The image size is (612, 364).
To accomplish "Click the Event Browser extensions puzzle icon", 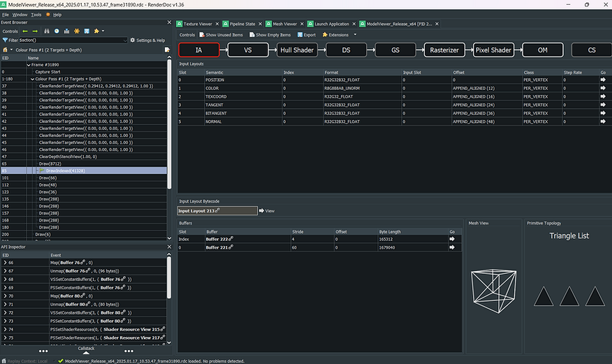I will [x=96, y=31].
